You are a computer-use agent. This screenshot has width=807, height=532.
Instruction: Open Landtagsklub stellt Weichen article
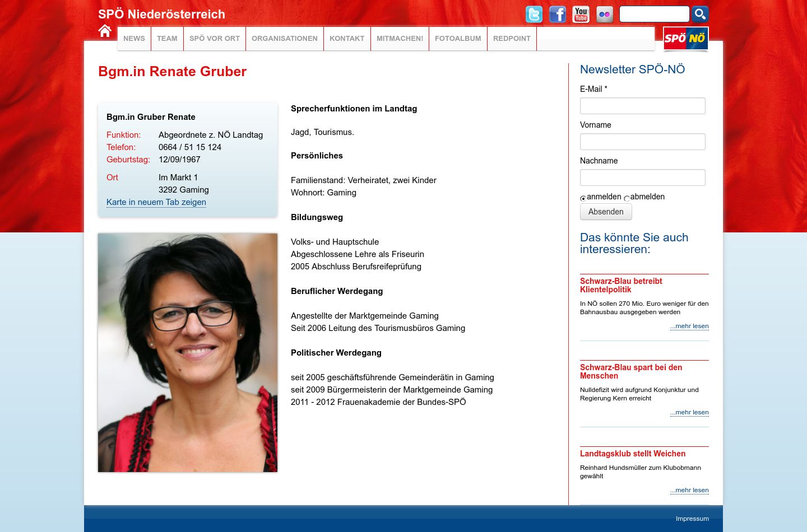tap(633, 454)
